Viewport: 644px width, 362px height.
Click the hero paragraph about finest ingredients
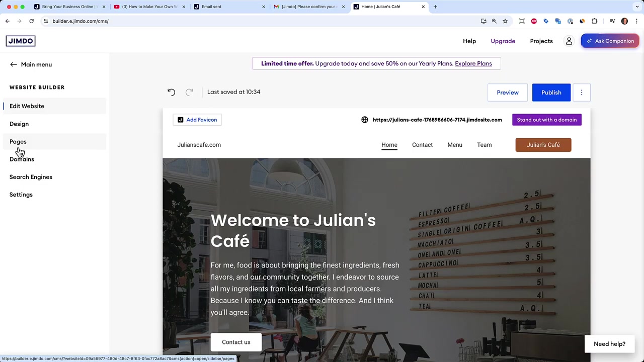[x=305, y=289]
